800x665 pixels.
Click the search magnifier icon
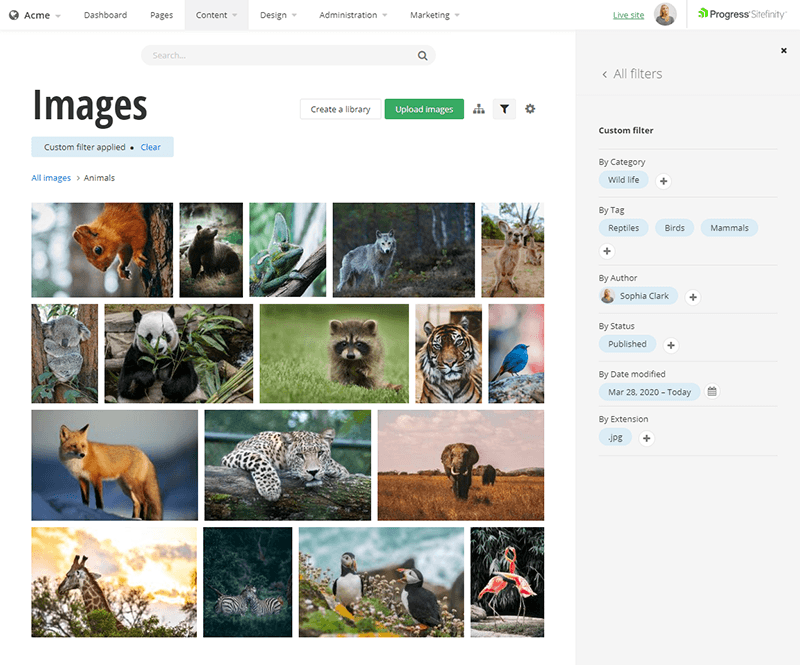[423, 56]
